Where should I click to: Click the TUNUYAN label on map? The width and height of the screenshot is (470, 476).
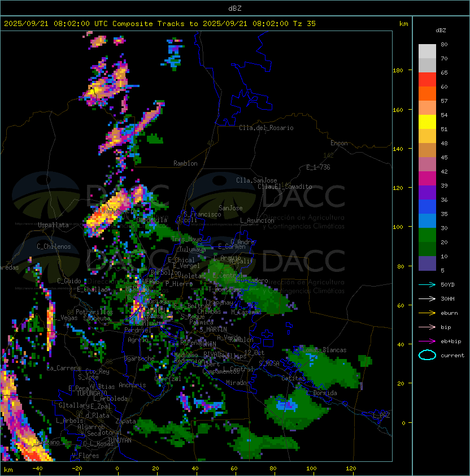120,440
